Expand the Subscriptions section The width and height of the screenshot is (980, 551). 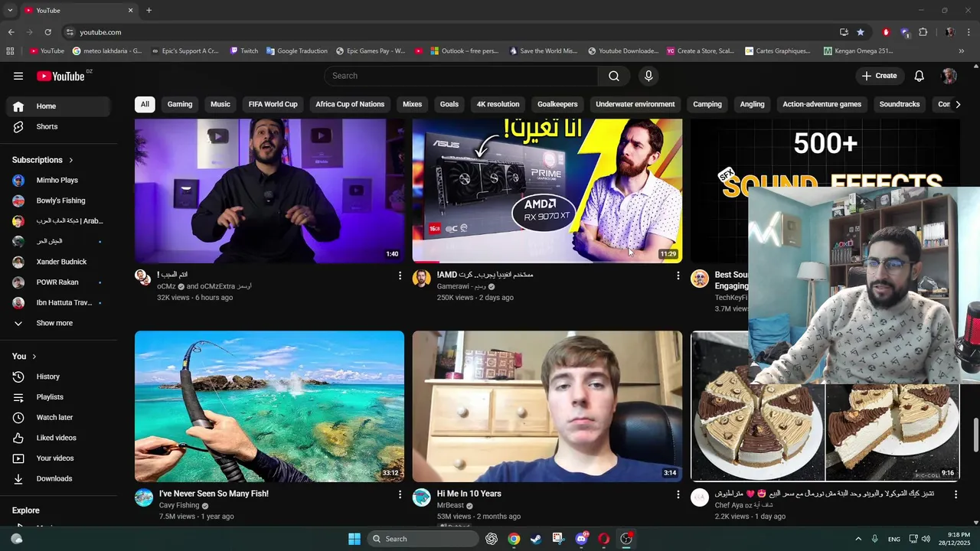(43, 160)
